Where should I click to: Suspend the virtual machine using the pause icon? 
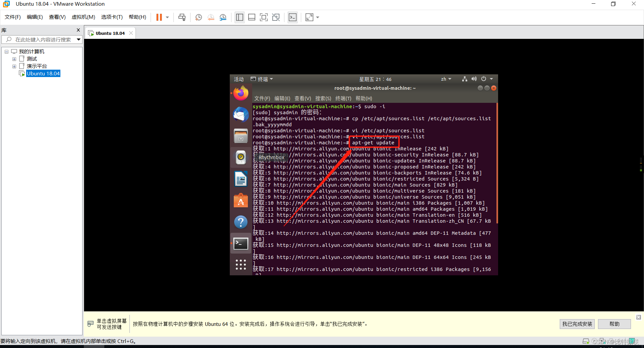click(159, 17)
